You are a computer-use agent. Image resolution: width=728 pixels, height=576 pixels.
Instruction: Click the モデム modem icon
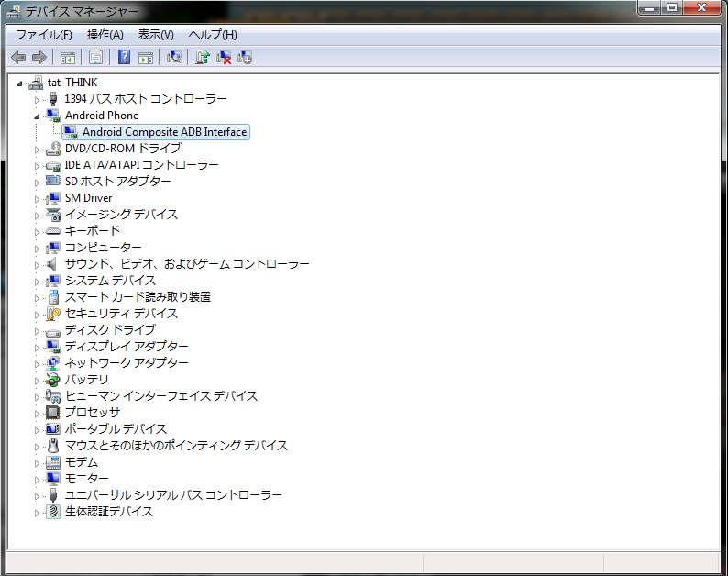click(53, 461)
